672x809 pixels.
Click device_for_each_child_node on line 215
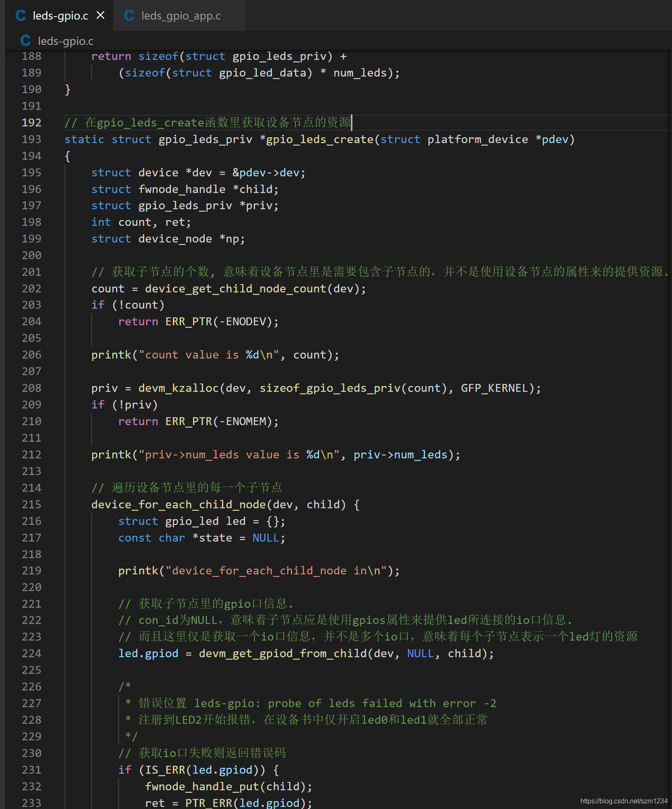coord(179,504)
